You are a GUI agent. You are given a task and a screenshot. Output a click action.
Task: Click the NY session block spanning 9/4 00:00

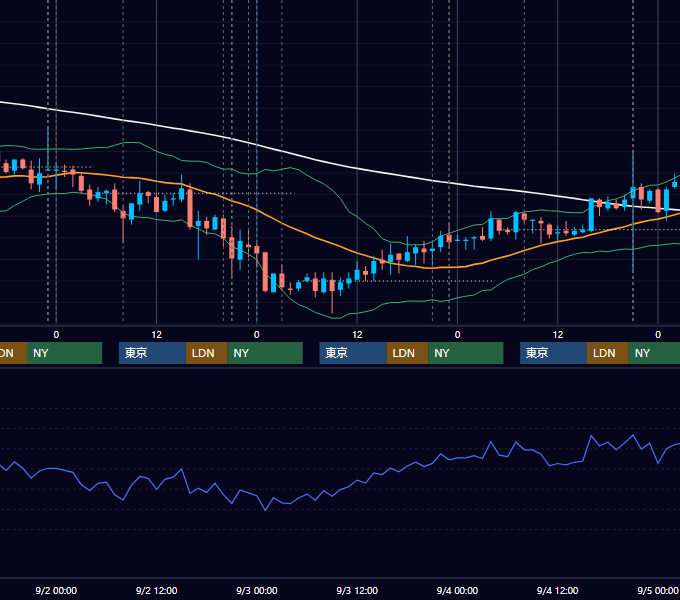(466, 353)
